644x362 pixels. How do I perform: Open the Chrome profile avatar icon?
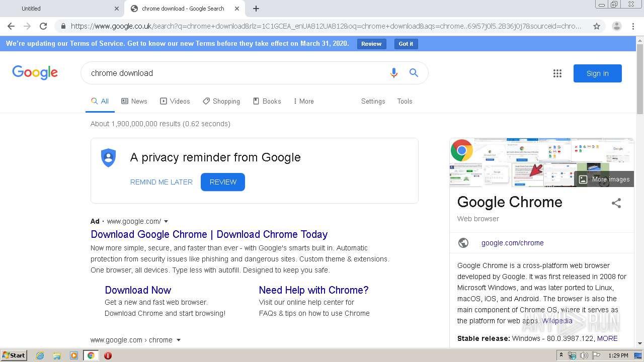pyautogui.click(x=617, y=26)
